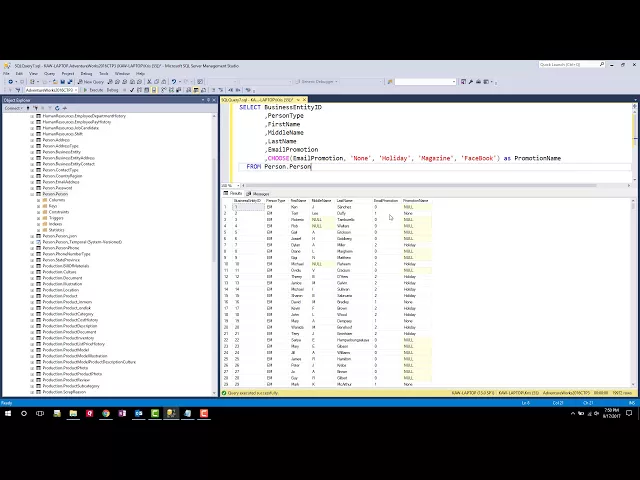The width and height of the screenshot is (640, 480).
Task: Open File Explorer from the taskbar
Action: pos(73,413)
